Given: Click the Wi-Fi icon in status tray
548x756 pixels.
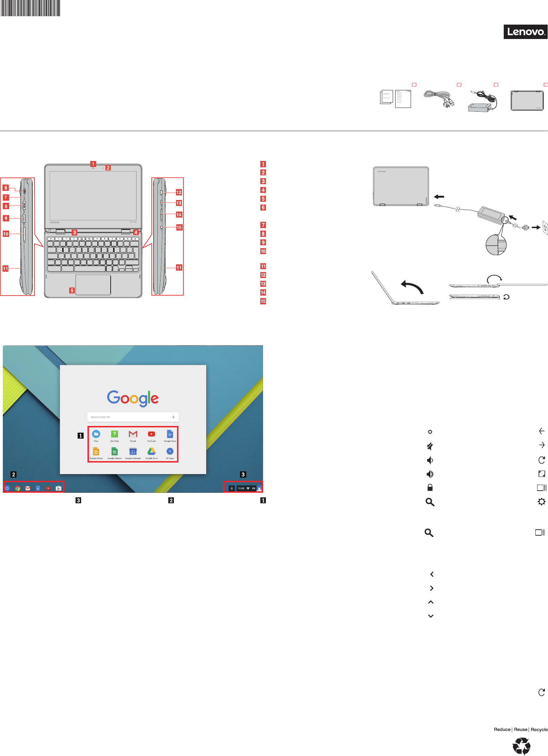Looking at the screenshot, I should point(248,488).
